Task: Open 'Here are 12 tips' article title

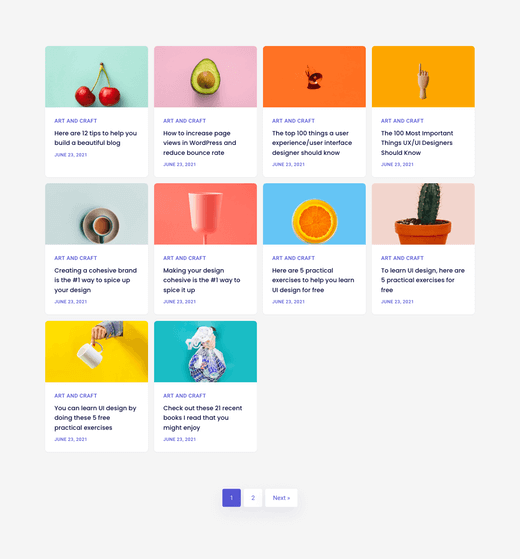Action: click(96, 138)
